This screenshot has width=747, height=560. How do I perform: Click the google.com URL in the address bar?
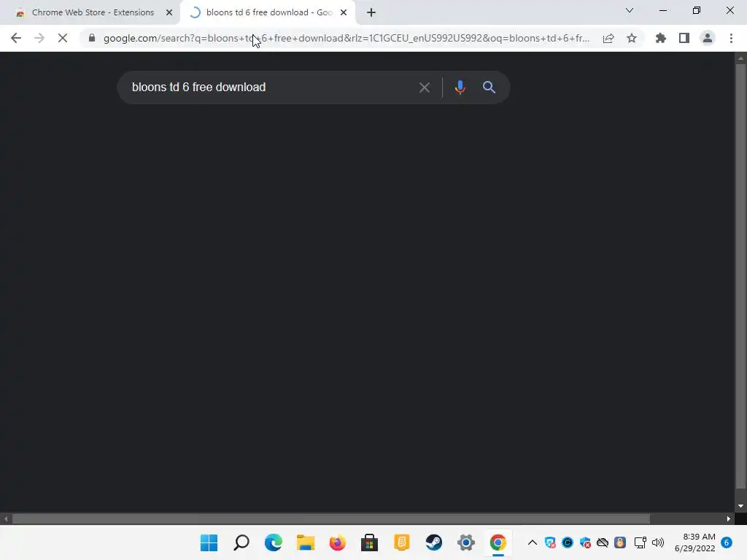[x=347, y=38]
